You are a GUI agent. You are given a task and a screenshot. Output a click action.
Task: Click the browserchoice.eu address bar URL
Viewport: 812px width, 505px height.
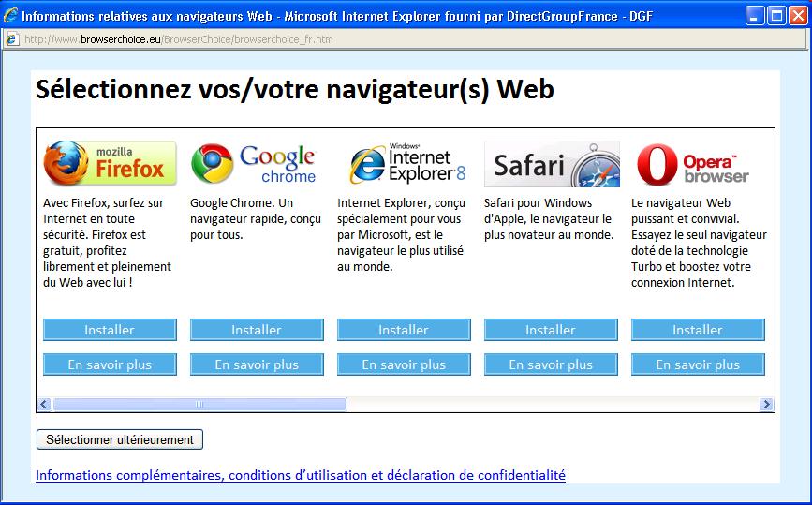179,39
